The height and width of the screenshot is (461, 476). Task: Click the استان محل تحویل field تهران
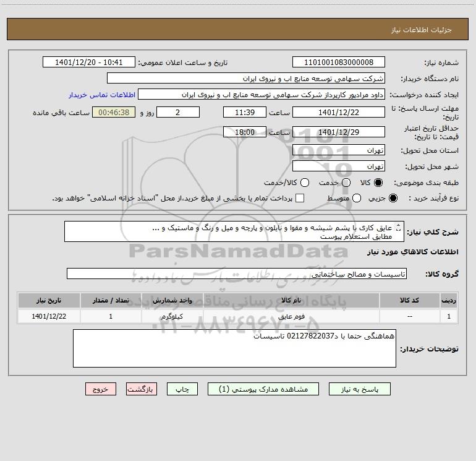tap(339, 150)
